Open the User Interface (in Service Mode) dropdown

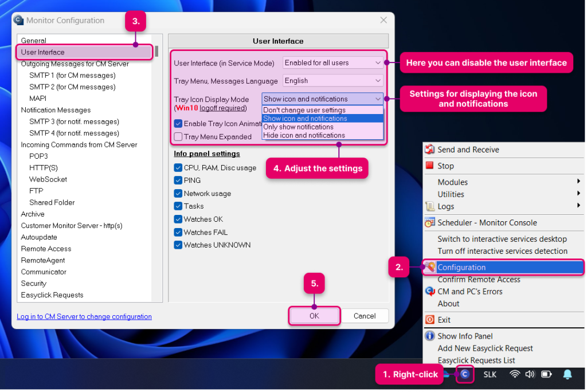pos(334,63)
